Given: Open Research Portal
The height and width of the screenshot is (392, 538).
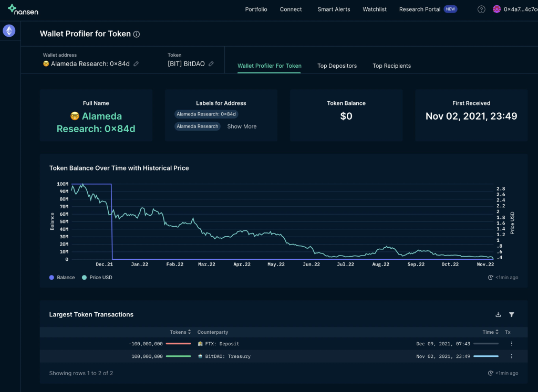Looking at the screenshot, I should tap(420, 9).
